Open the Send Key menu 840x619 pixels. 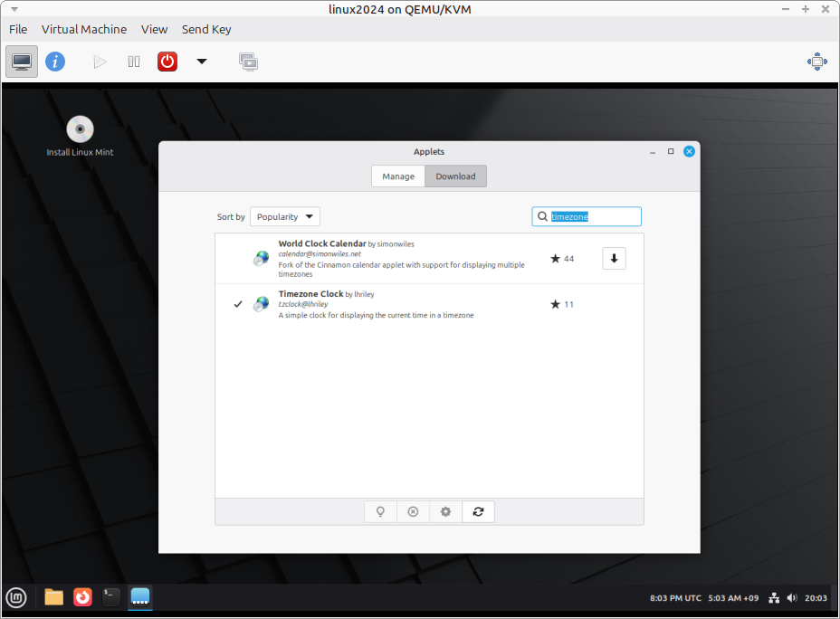pos(206,30)
